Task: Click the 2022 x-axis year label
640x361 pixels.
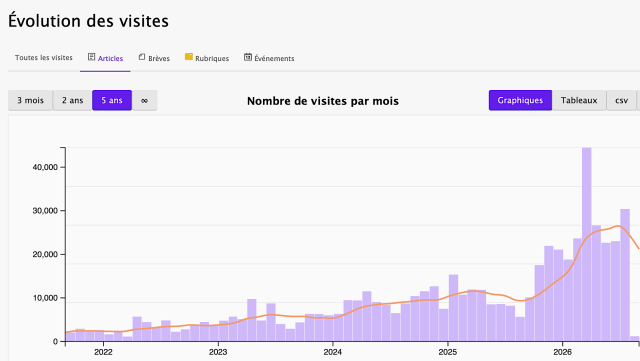Action: [x=103, y=352]
